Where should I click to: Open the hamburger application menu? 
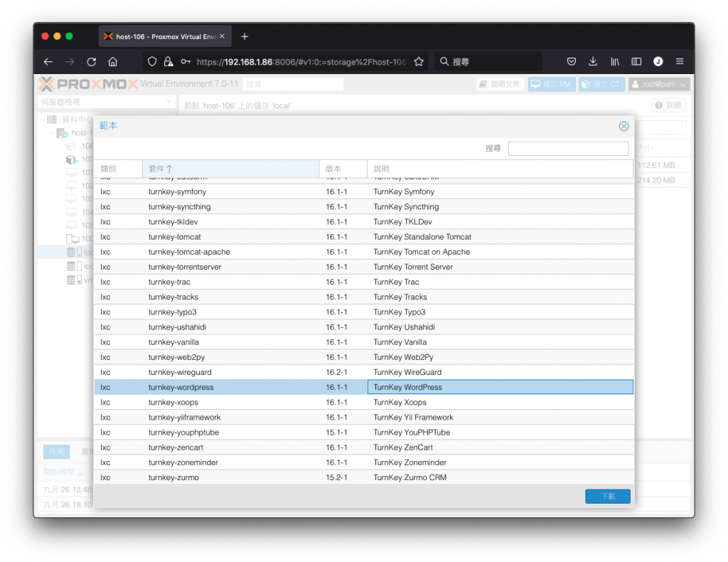click(680, 62)
